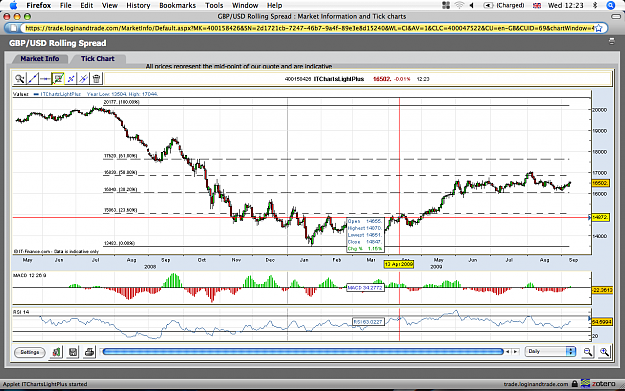Select the delete single line tool
Viewport: 625px width, 391px height.
click(x=84, y=79)
